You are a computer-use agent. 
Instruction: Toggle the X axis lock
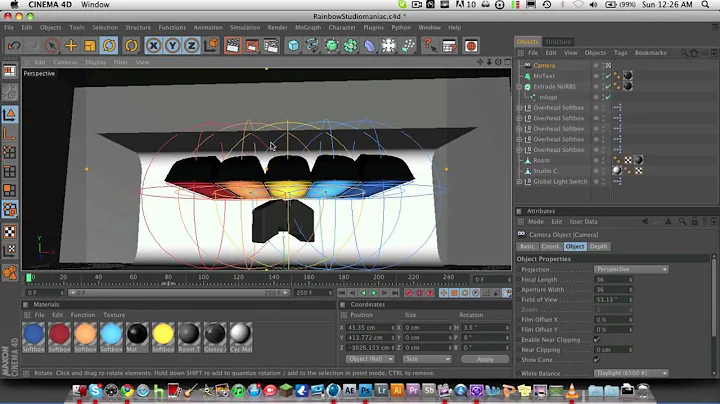pyautogui.click(x=153, y=45)
